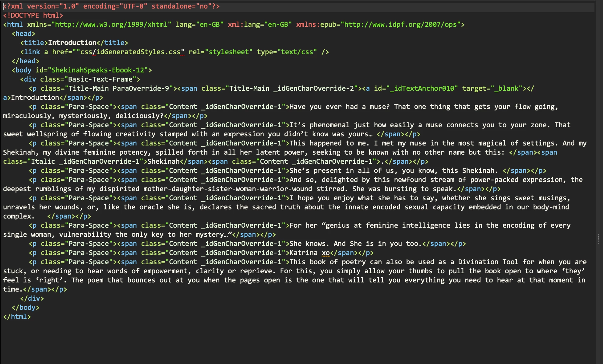Click the Italic class attribute value
This screenshot has width=603, height=364.
pyautogui.click(x=43, y=161)
